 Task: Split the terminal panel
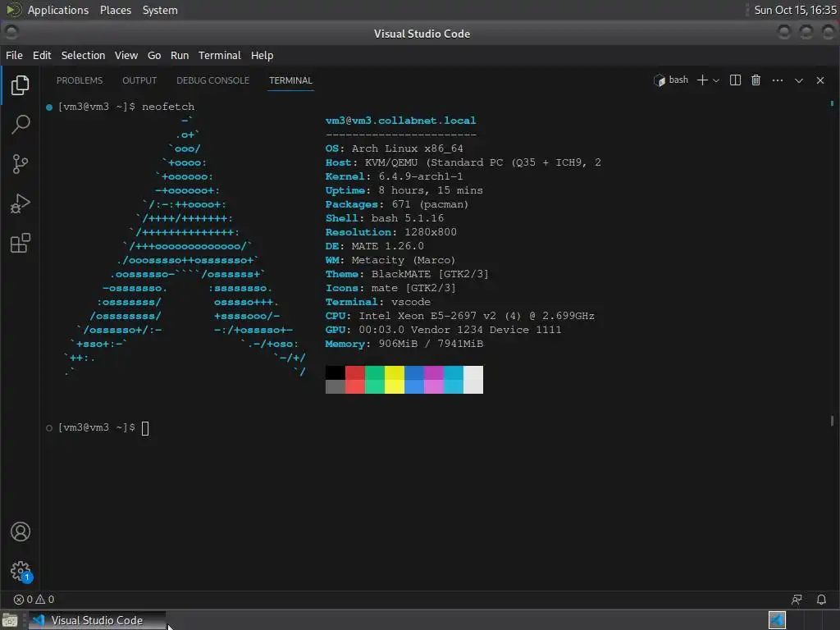coord(735,80)
